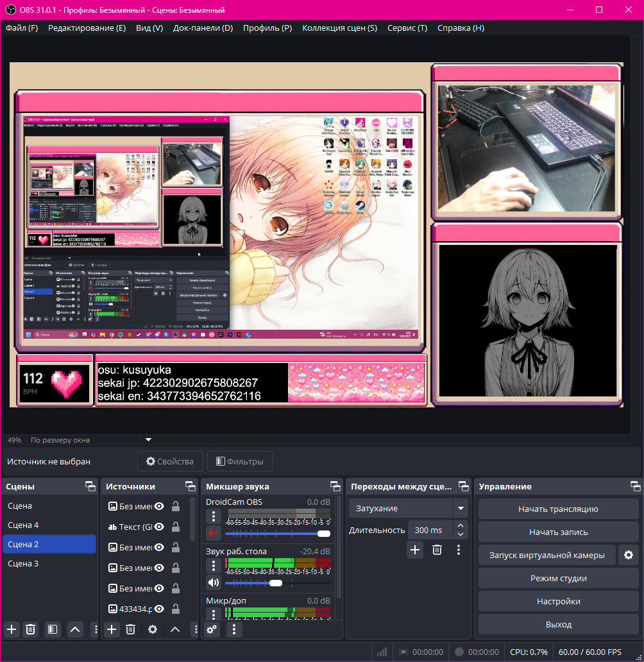Select Сцена 4 in scenes list
This screenshot has width=644, height=662.
[49, 525]
